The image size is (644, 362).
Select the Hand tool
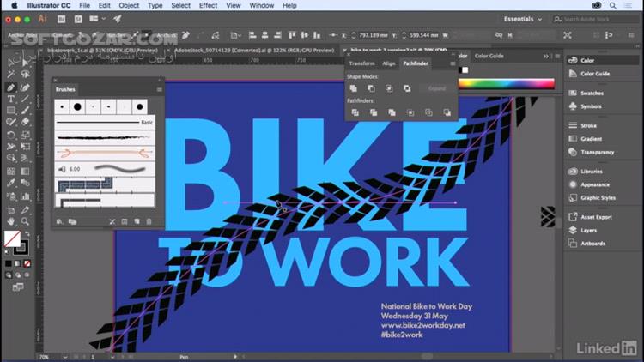click(x=10, y=221)
